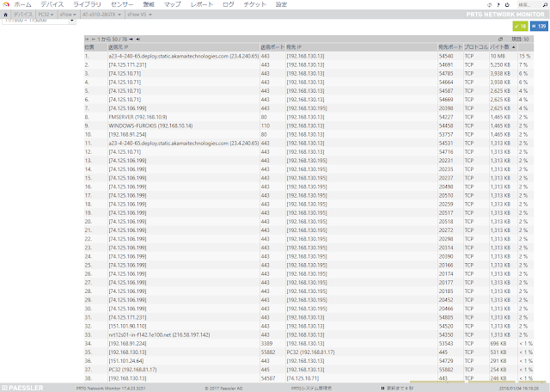Open the ホーム menu
This screenshot has width=550, height=392.
coord(22,4)
